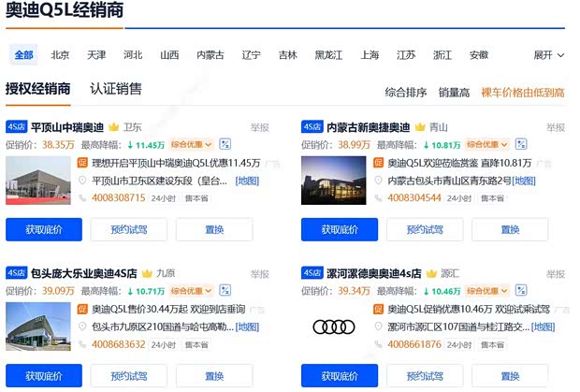Filter dealers by 北京
Image resolution: width=580 pixels, height=392 pixels.
(60, 55)
